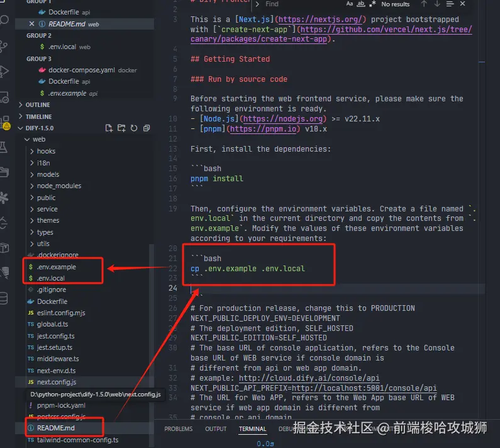This screenshot has width=500, height=448.
Task: Toggle Find in Selection option
Action: click(450, 4)
